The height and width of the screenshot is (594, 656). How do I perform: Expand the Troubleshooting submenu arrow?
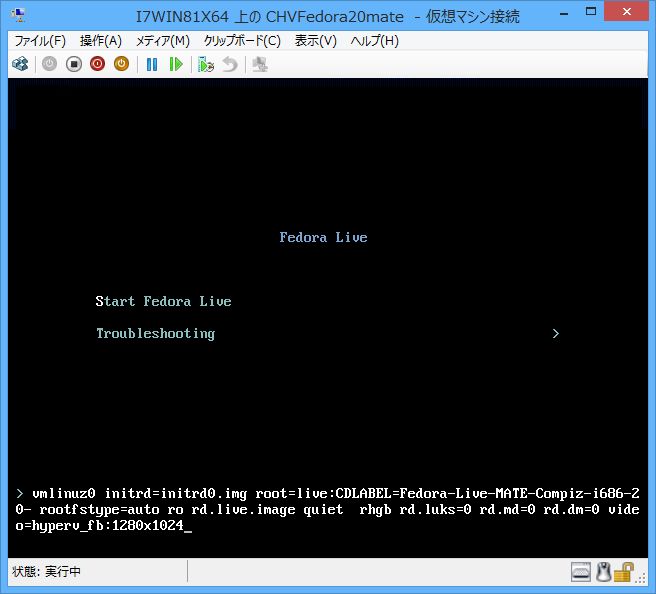coord(556,333)
